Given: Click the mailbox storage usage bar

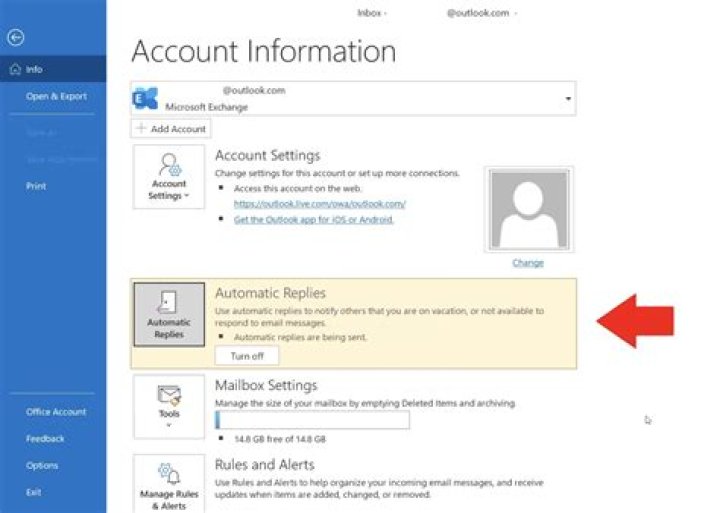Looking at the screenshot, I should click(312, 420).
